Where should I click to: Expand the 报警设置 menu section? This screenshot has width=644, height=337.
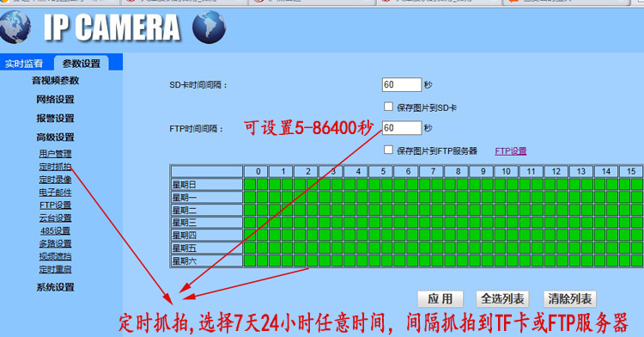(x=55, y=119)
